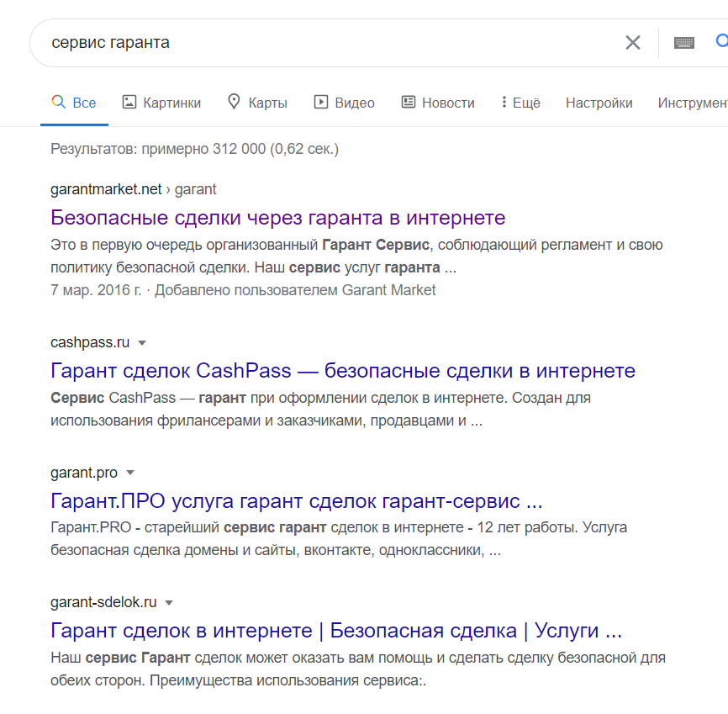Open the Ещё three-dot menu
Image resolution: width=728 pixels, height=714 pixels.
(x=521, y=103)
